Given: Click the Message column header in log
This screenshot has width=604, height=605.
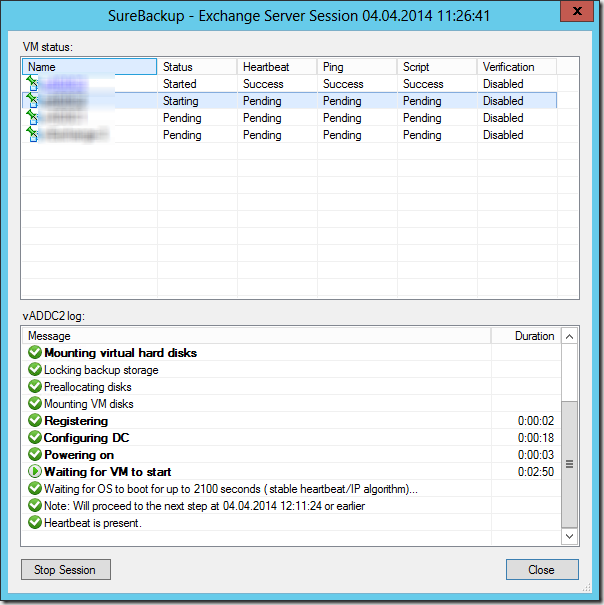Looking at the screenshot, I should click(x=257, y=336).
